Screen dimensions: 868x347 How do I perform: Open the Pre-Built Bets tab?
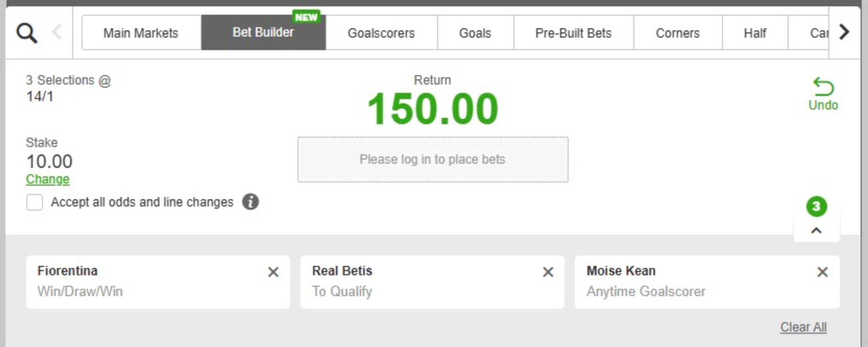coord(573,33)
